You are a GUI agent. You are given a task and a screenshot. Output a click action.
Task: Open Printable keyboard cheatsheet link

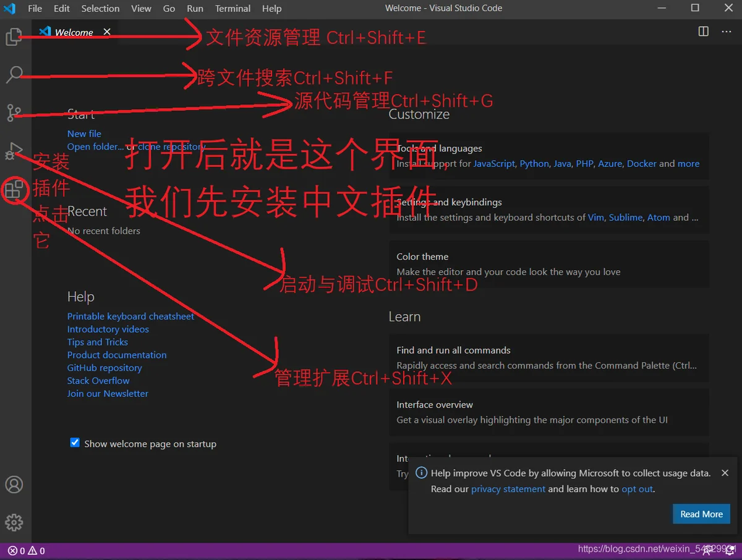coord(130,316)
